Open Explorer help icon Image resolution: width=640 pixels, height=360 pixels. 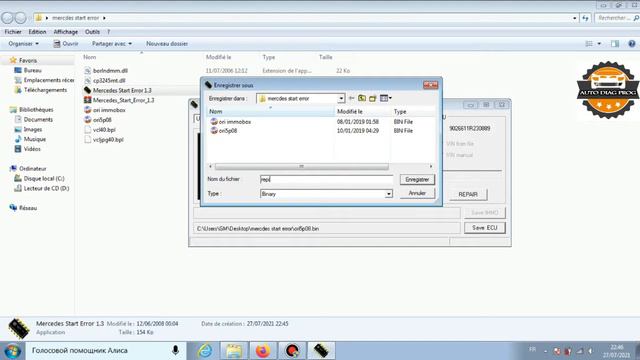[631, 44]
